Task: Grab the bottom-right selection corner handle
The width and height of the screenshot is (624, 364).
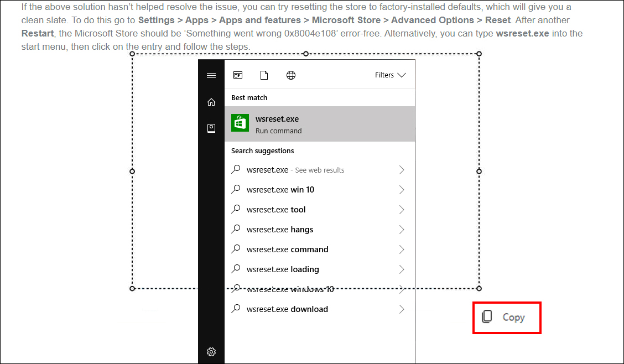Action: (x=479, y=288)
